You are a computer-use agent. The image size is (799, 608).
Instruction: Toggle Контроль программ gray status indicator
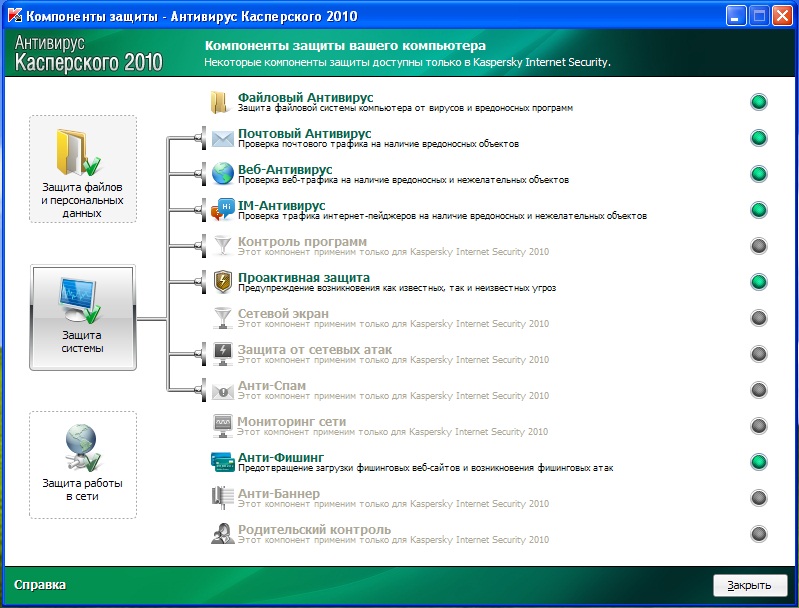(x=759, y=246)
